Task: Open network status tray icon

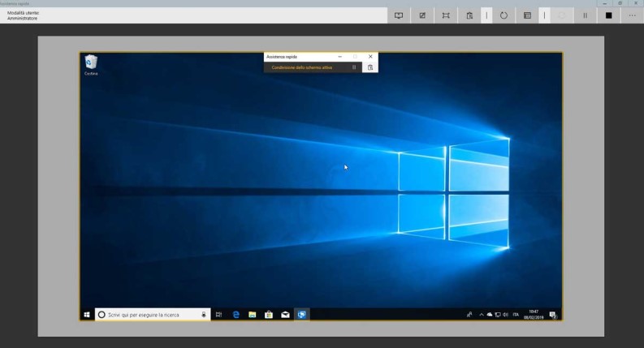Action: pyautogui.click(x=498, y=315)
